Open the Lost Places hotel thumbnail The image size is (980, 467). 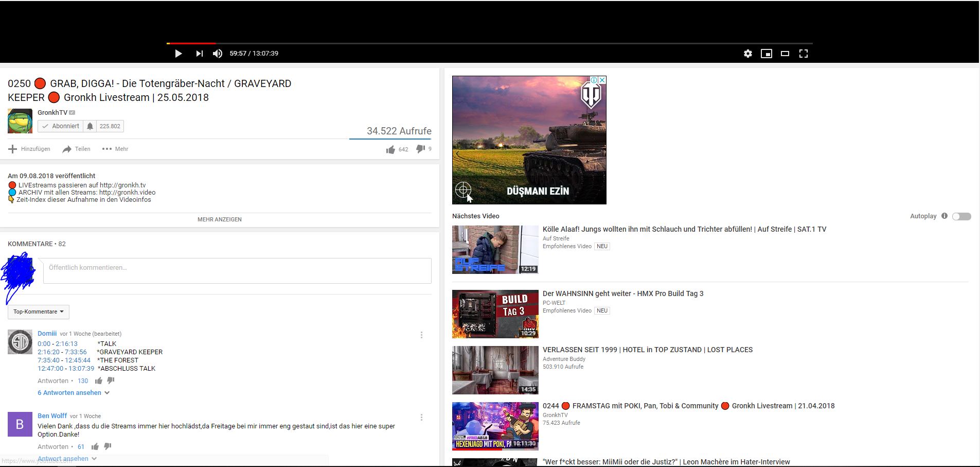tap(495, 370)
